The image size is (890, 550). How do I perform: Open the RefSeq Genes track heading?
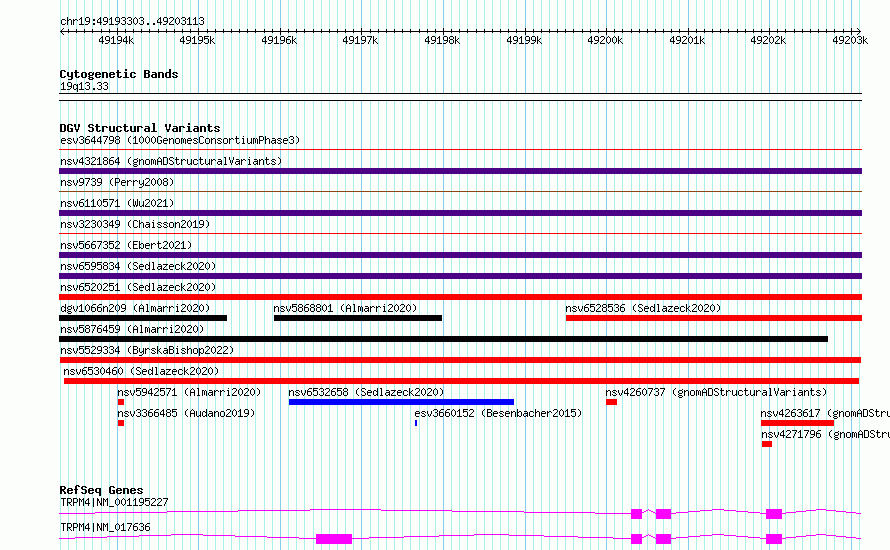(x=102, y=490)
